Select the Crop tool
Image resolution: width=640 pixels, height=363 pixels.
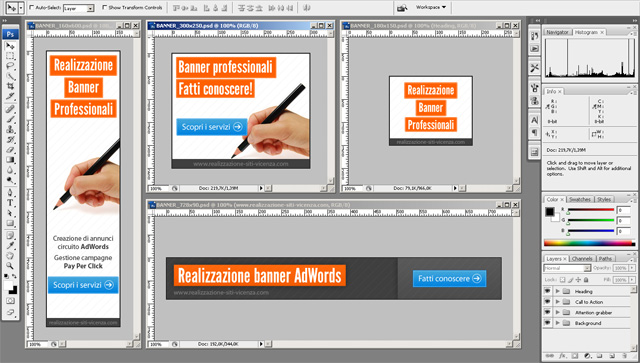click(10, 86)
